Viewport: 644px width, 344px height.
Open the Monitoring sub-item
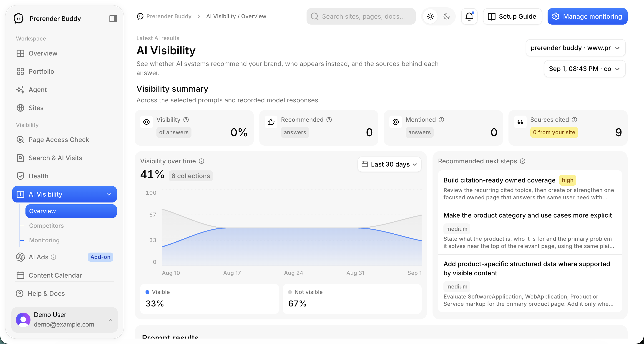point(44,240)
